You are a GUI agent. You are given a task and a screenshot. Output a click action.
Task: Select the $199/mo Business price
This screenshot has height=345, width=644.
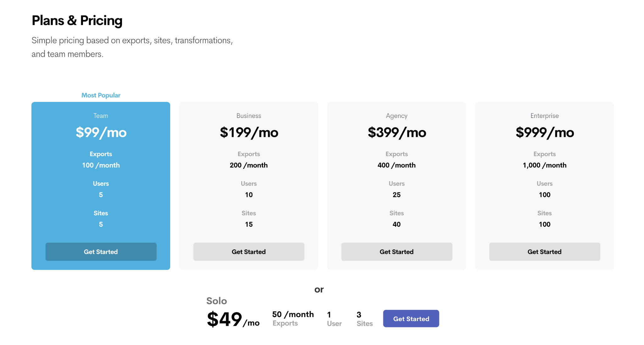pyautogui.click(x=249, y=132)
